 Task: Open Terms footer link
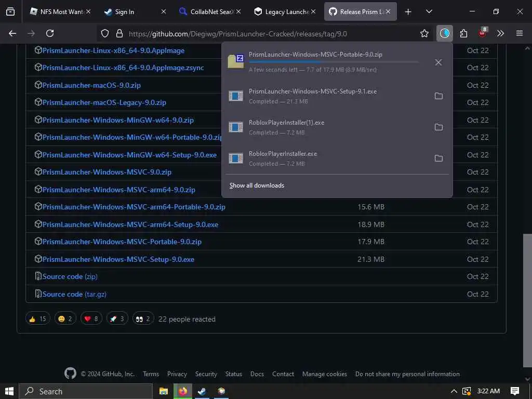point(151,374)
